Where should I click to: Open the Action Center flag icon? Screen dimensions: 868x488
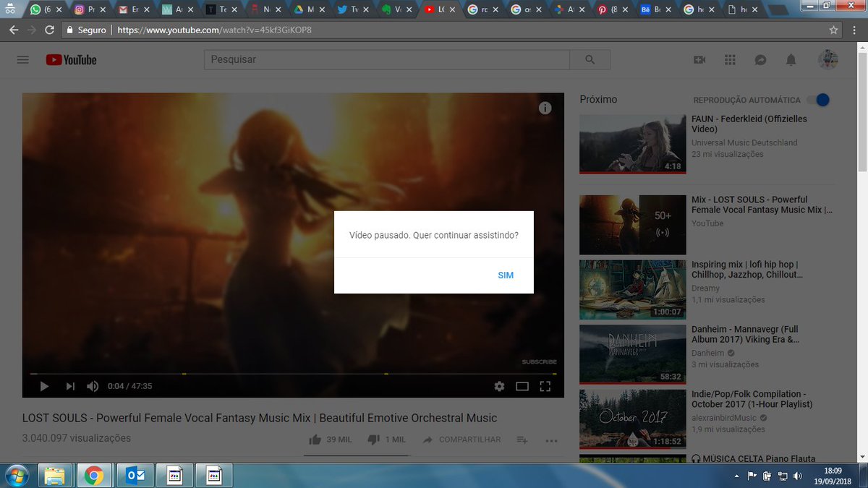(x=751, y=476)
